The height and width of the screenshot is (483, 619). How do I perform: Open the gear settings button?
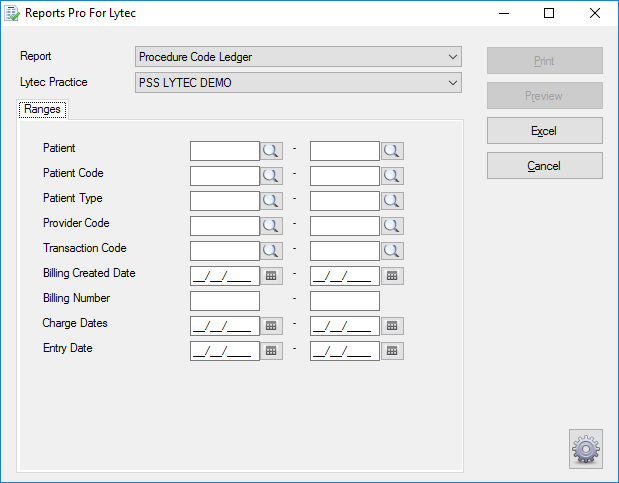point(586,449)
